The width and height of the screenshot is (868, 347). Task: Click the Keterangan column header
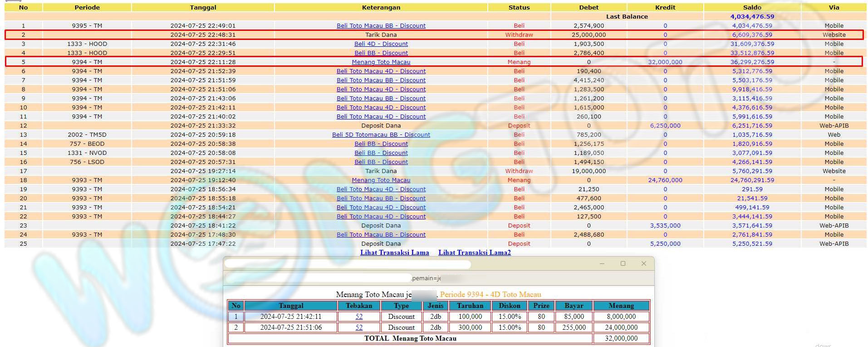381,7
